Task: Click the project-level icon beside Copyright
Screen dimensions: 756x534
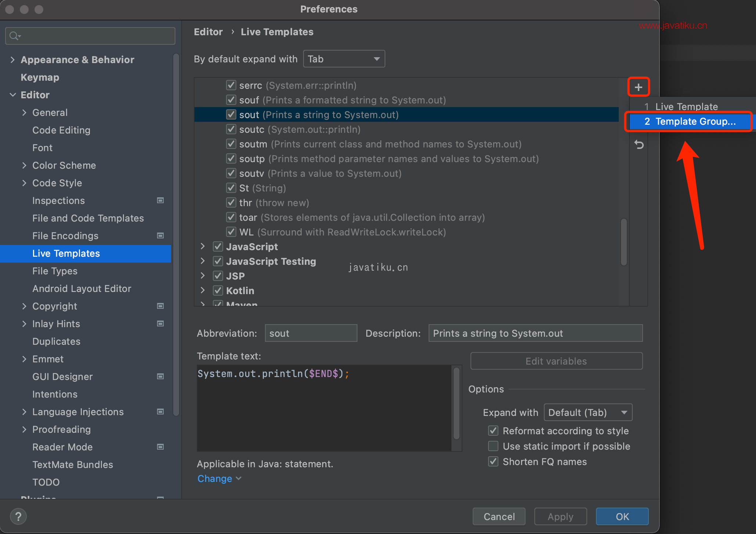Action: [x=160, y=306]
